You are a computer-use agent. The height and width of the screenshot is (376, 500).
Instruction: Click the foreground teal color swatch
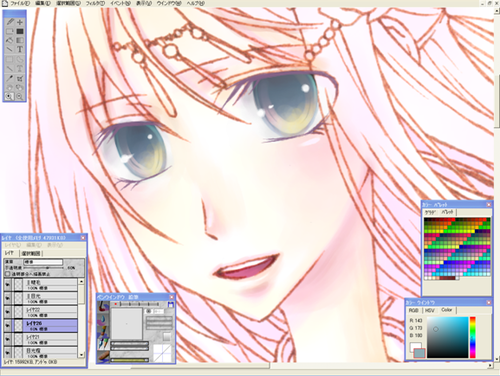pyautogui.click(x=419, y=353)
